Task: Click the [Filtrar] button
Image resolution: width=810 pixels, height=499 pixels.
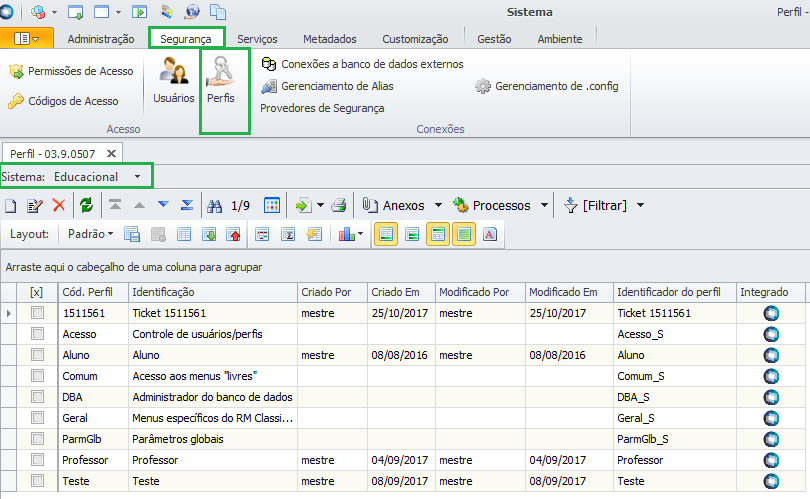Action: point(595,206)
